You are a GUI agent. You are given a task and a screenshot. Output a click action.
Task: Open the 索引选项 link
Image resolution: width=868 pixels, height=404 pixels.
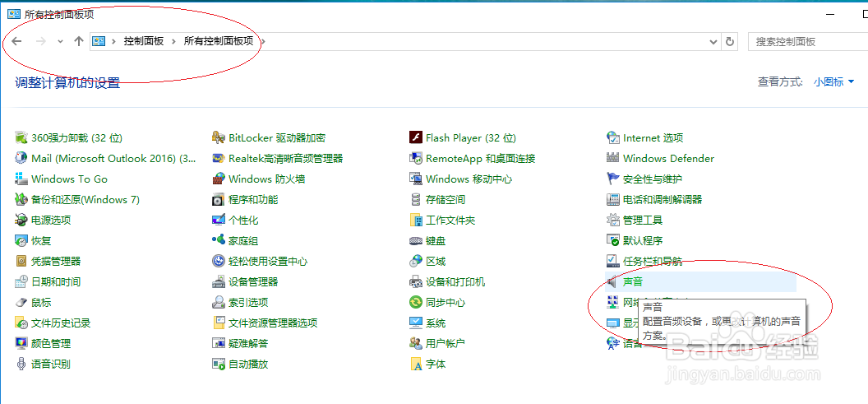(x=248, y=303)
